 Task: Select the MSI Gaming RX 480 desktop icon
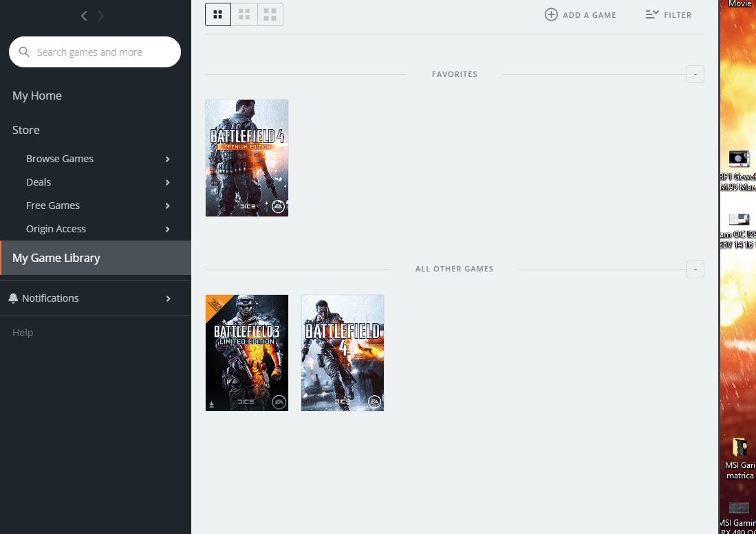738,518
